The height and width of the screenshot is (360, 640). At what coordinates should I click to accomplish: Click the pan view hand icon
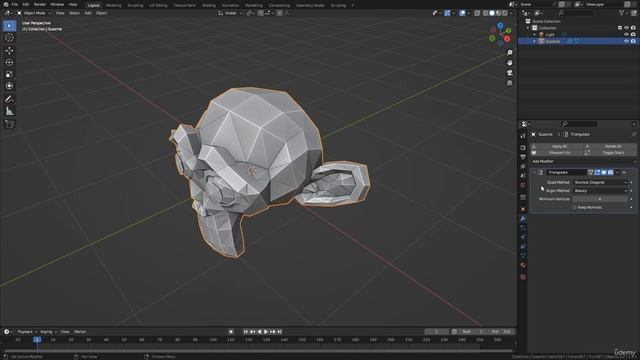click(x=509, y=62)
